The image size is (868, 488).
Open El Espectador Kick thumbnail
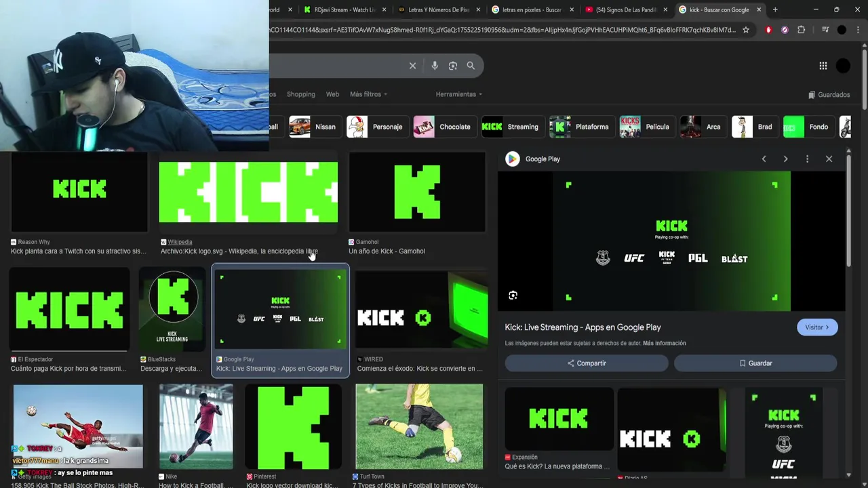(69, 310)
